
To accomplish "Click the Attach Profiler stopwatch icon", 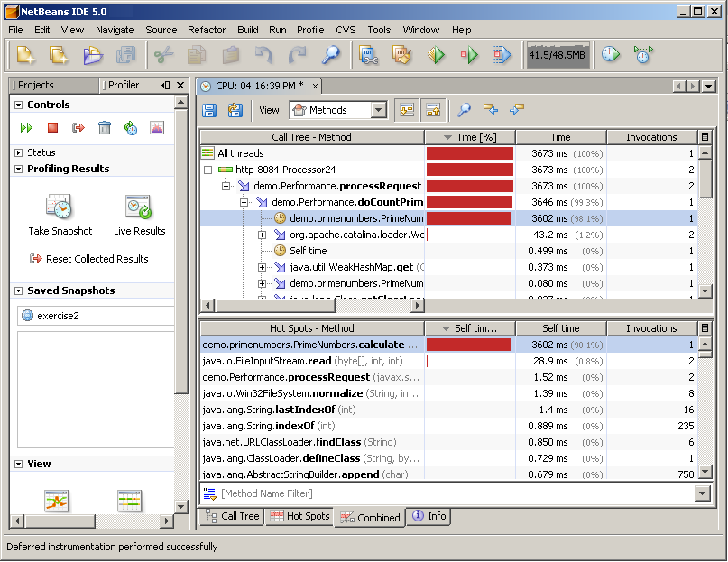I will [643, 54].
